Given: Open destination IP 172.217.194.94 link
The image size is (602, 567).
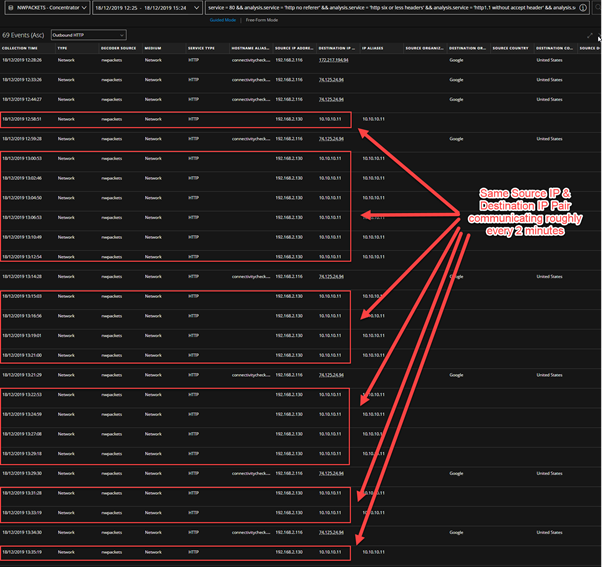Looking at the screenshot, I should pyautogui.click(x=335, y=60).
